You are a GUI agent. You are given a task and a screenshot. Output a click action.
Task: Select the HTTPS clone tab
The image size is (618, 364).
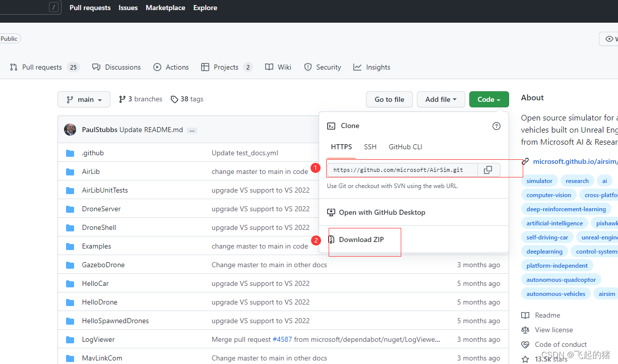[x=341, y=147]
